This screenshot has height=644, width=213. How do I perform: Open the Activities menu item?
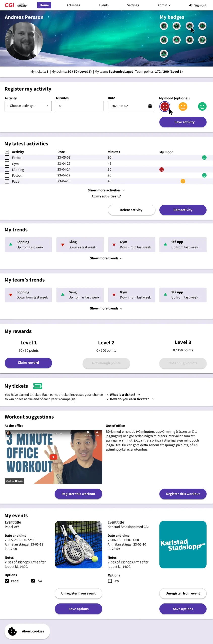[x=73, y=5]
